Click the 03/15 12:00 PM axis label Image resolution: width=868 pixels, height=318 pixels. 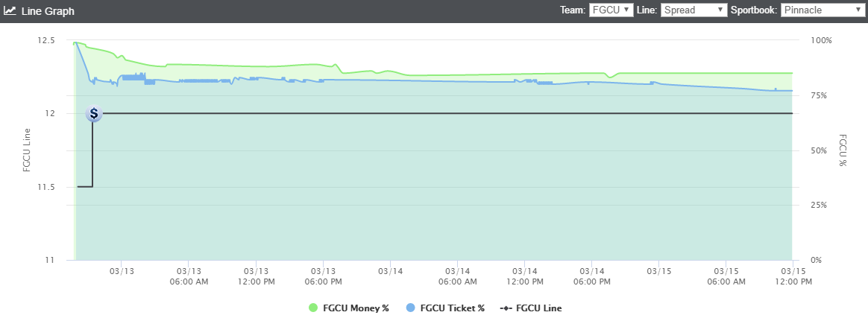(793, 276)
